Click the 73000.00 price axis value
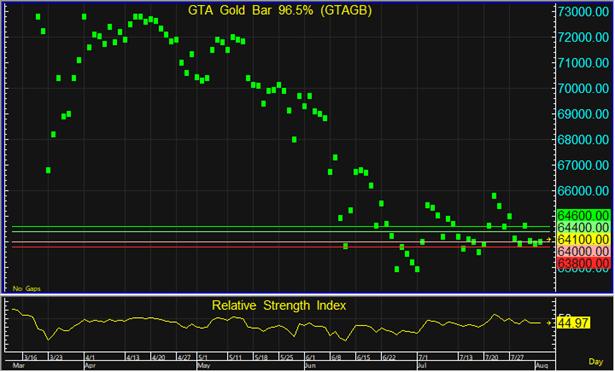 (583, 12)
